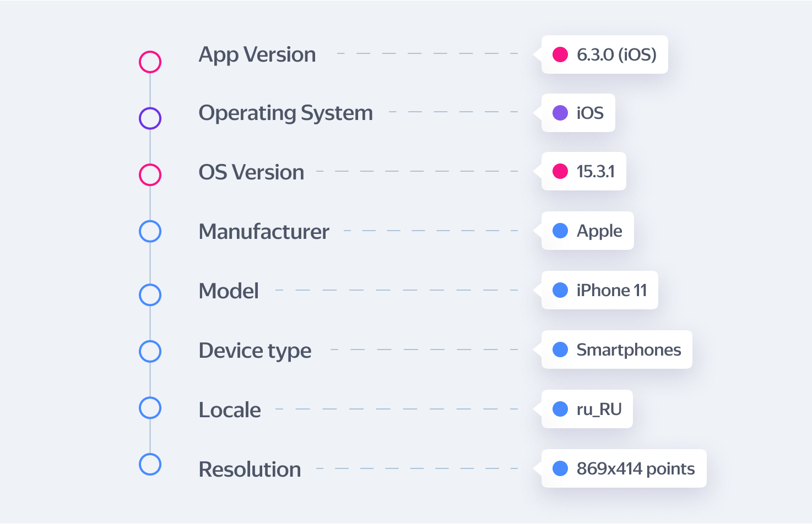812x524 pixels.
Task: Select the Device type timeline circle
Action: coord(150,351)
